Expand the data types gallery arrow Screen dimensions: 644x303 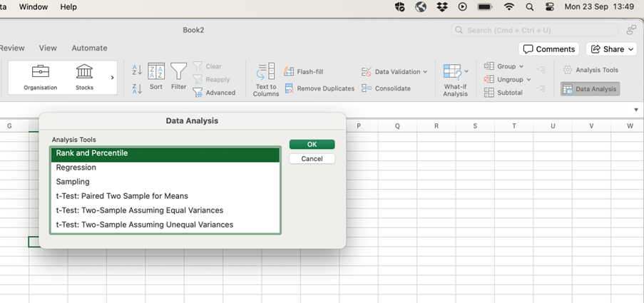point(112,77)
